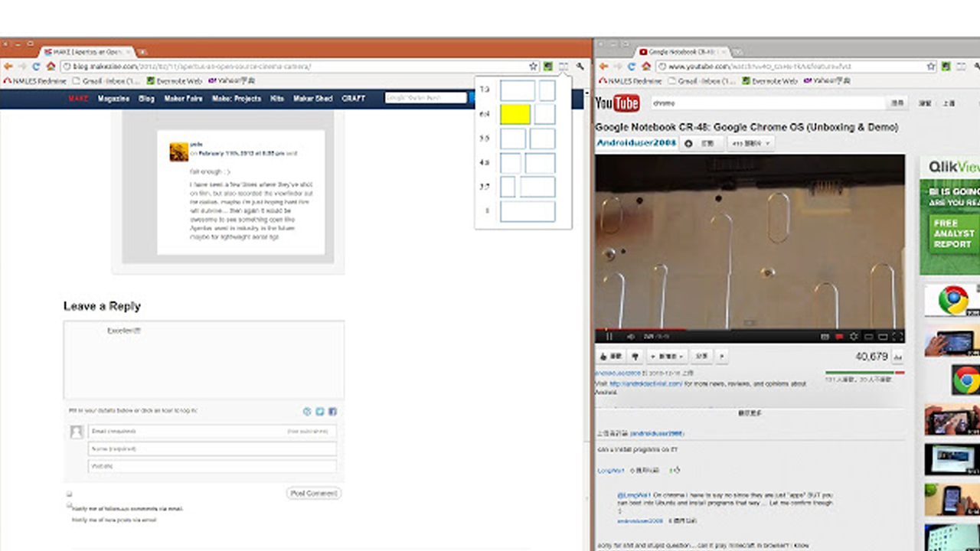This screenshot has width=980, height=551.
Task: Click the video statistics icon next to 40,679
Action: pos(897,357)
